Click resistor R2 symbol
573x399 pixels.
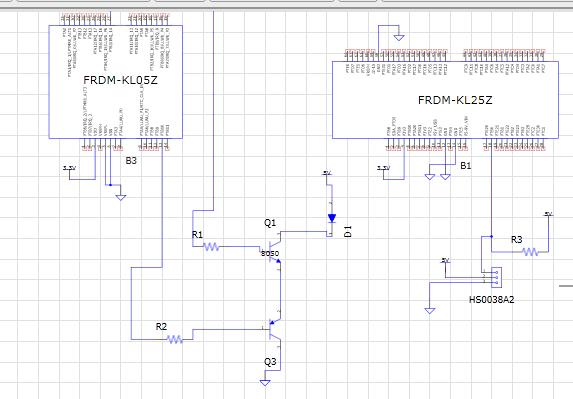pyautogui.click(x=175, y=340)
